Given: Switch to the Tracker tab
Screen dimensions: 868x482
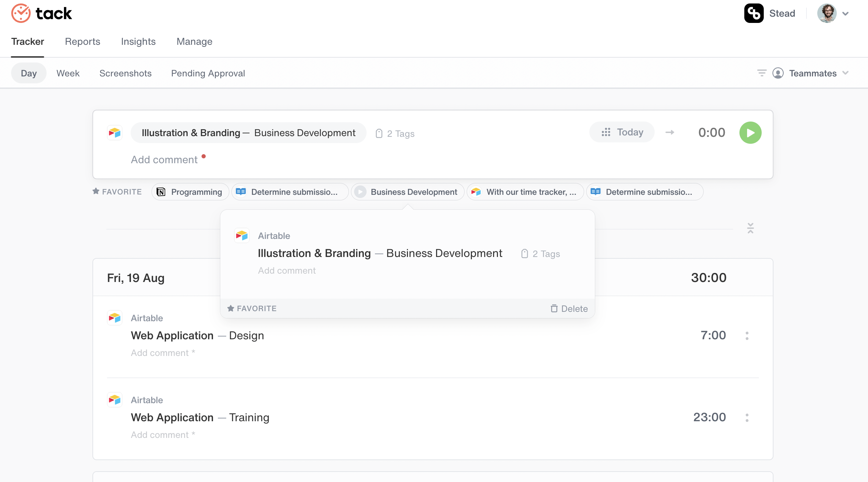Looking at the screenshot, I should coord(27,42).
